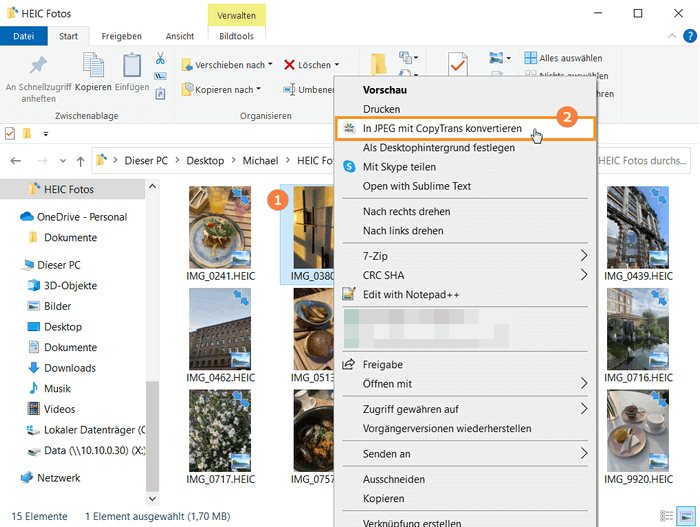The width and height of the screenshot is (700, 527).
Task: Choose Vorschau in the context menu
Action: coord(465,90)
